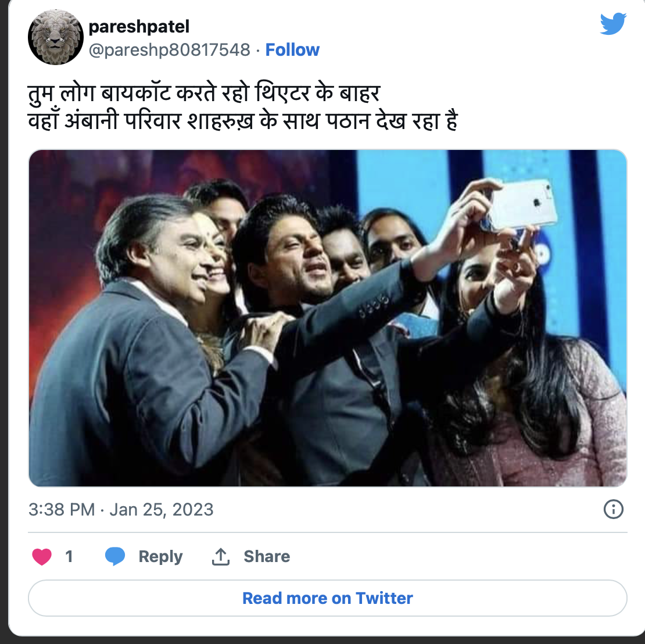Open the pareshpatel display name link
This screenshot has width=645, height=644.
click(139, 26)
